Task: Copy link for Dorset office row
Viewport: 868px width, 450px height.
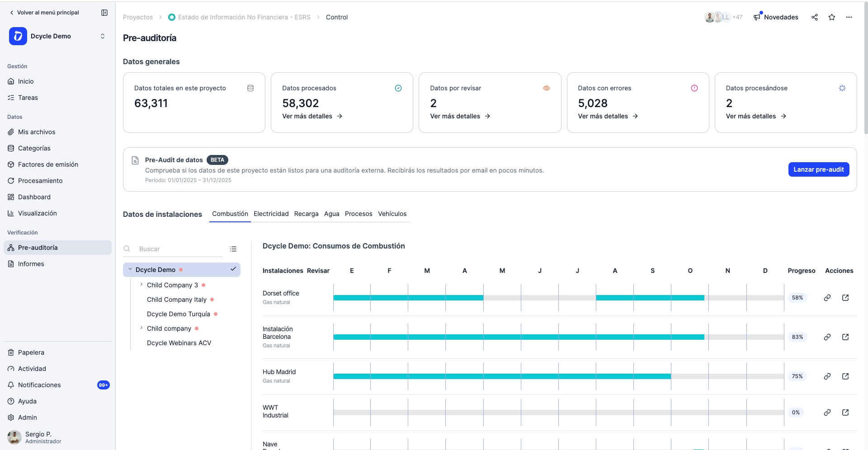Action: point(827,298)
